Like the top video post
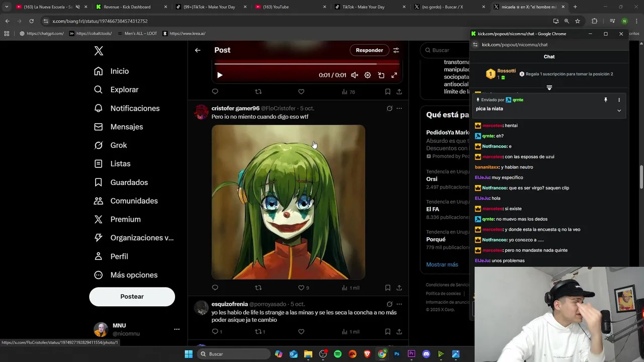644x362 pixels. 301,92
